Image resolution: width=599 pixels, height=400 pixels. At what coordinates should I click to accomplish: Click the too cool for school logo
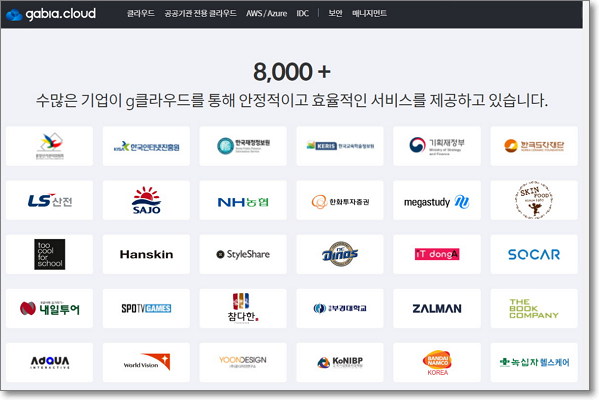click(x=49, y=254)
